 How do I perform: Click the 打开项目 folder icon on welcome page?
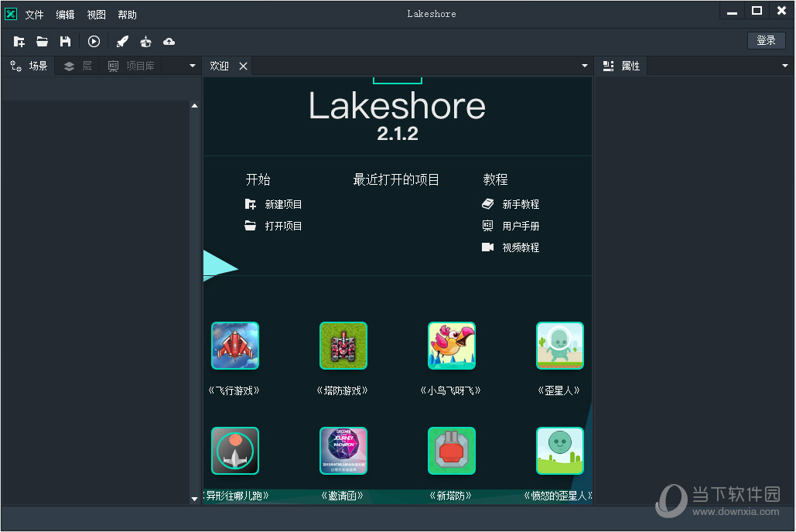(251, 225)
